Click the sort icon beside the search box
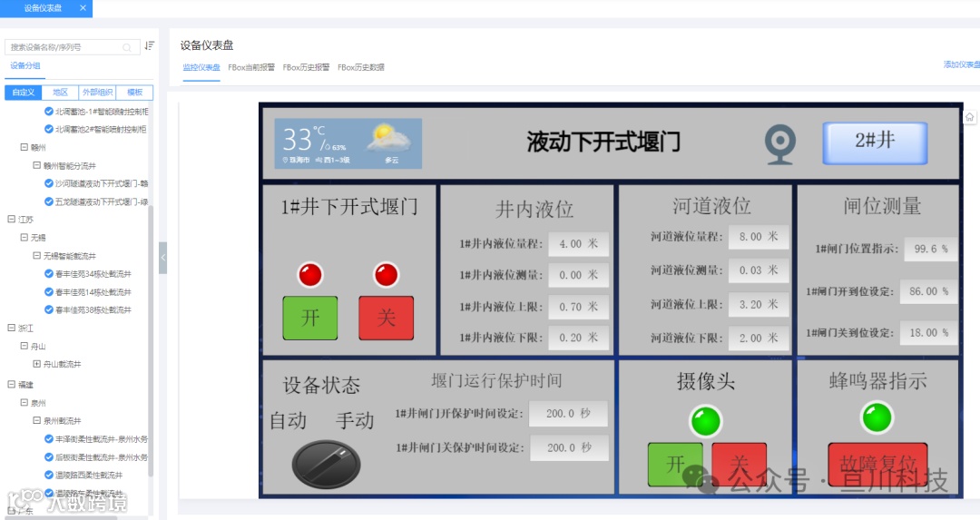Image resolution: width=980 pixels, height=520 pixels. [x=150, y=45]
